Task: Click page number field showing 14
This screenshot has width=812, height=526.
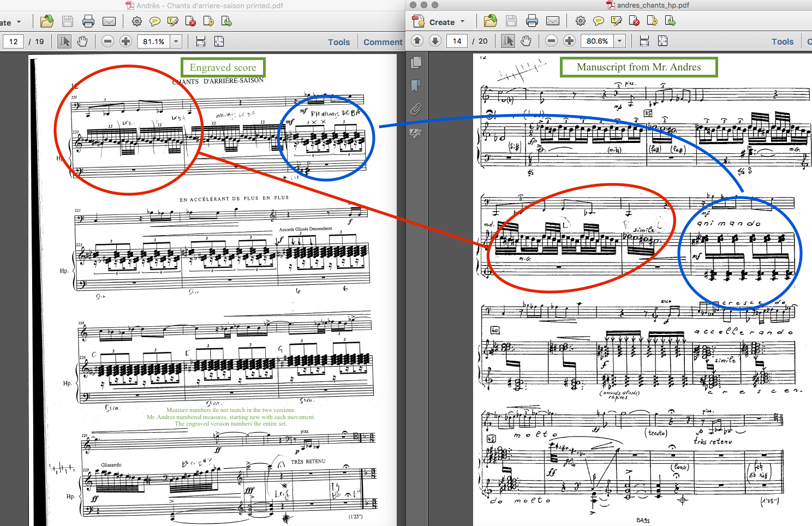Action: coord(457,41)
